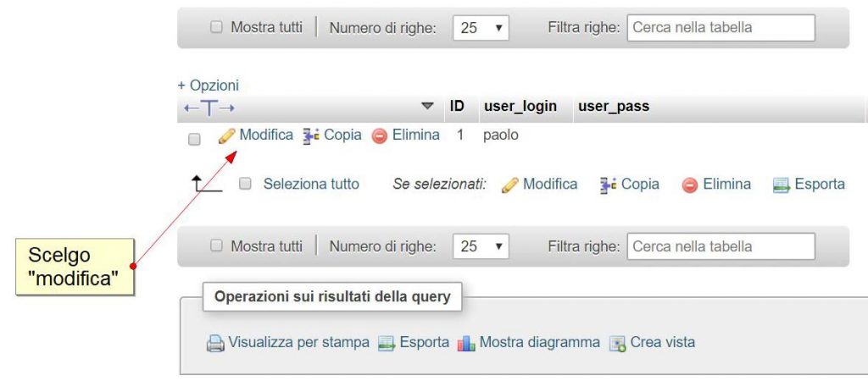The image size is (868, 381).
Task: Click Elimina link next to Se selezionati
Action: (x=726, y=184)
